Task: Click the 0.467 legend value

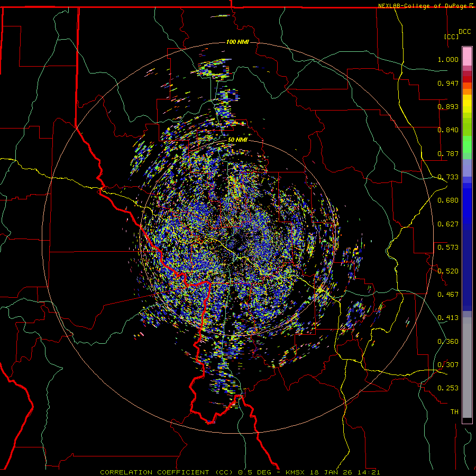Action: (448, 295)
